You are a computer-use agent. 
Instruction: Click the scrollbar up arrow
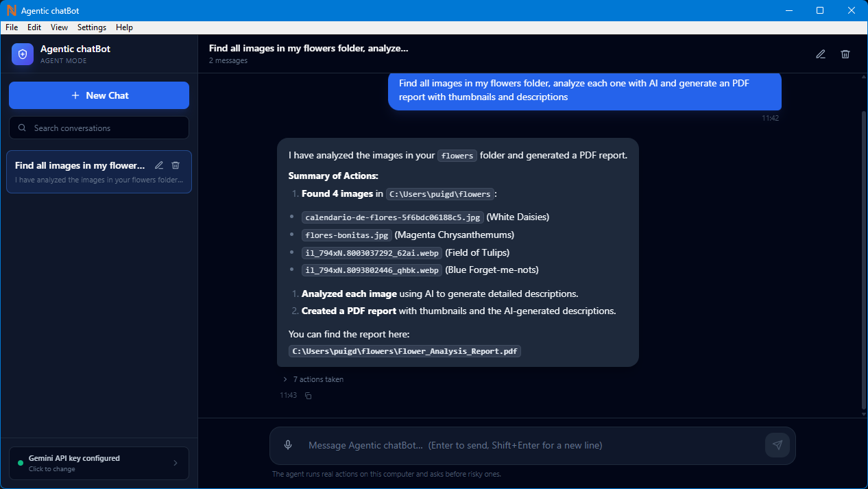pos(863,77)
